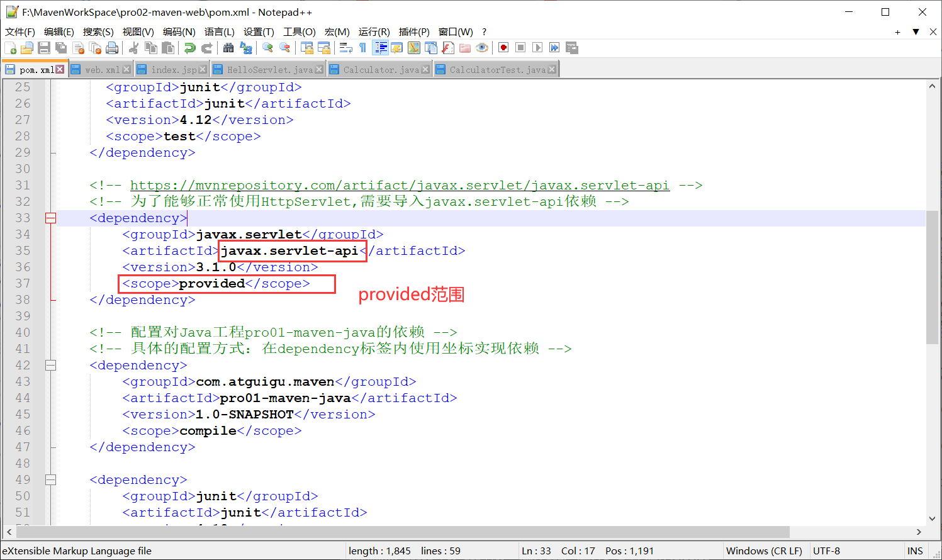Close the web.xml tab
942x560 pixels.
(126, 69)
